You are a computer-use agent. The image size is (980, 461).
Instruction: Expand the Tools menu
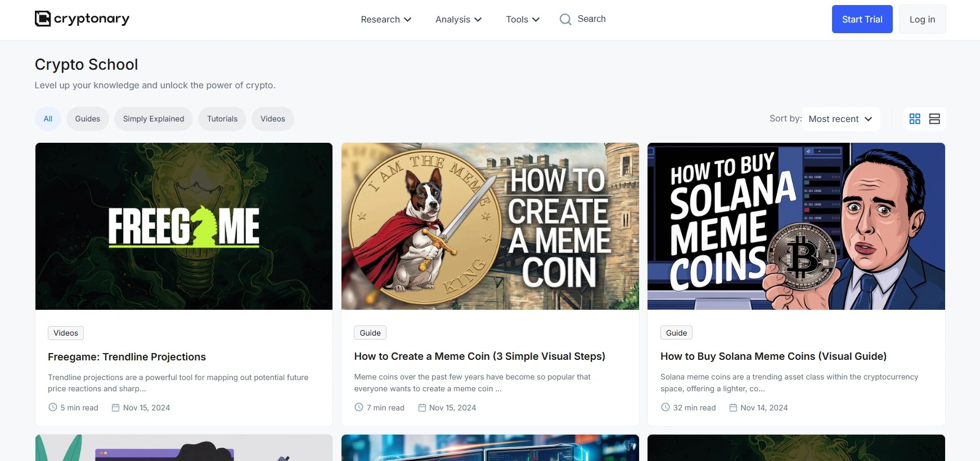[523, 19]
